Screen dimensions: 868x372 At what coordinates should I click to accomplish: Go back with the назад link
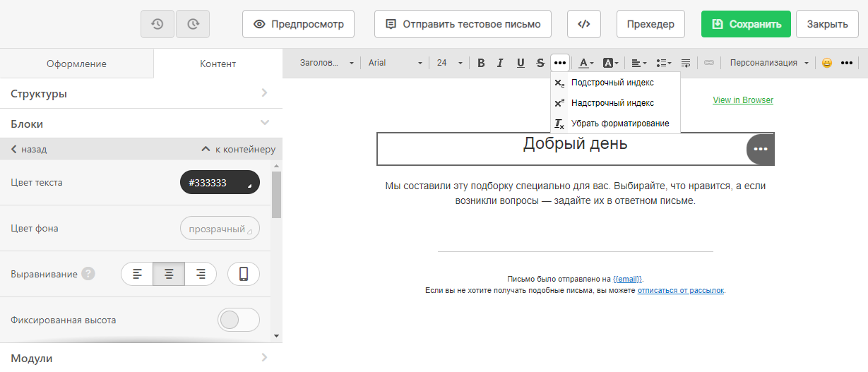(x=29, y=150)
